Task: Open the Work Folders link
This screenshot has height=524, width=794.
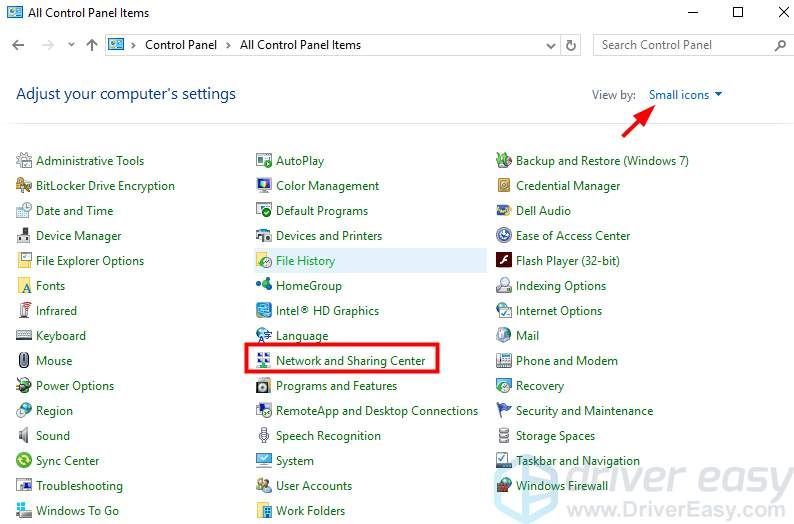Action: click(310, 510)
